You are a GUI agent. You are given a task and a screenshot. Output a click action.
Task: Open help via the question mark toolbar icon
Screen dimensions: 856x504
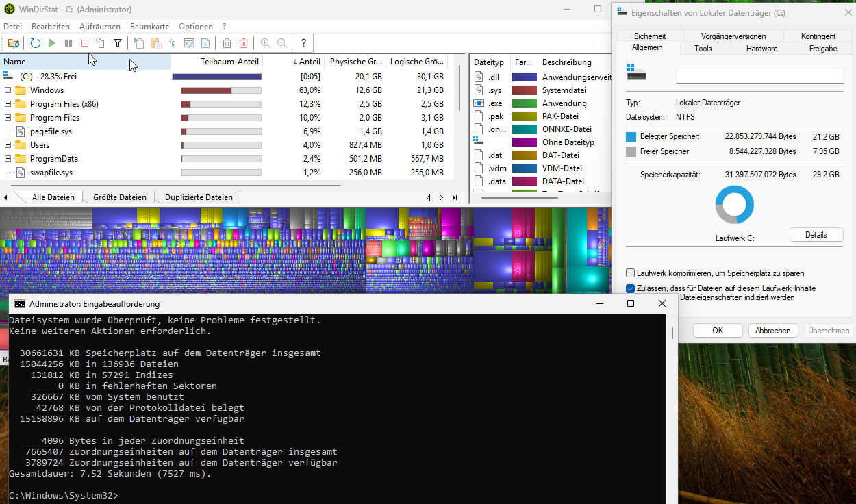click(x=303, y=43)
